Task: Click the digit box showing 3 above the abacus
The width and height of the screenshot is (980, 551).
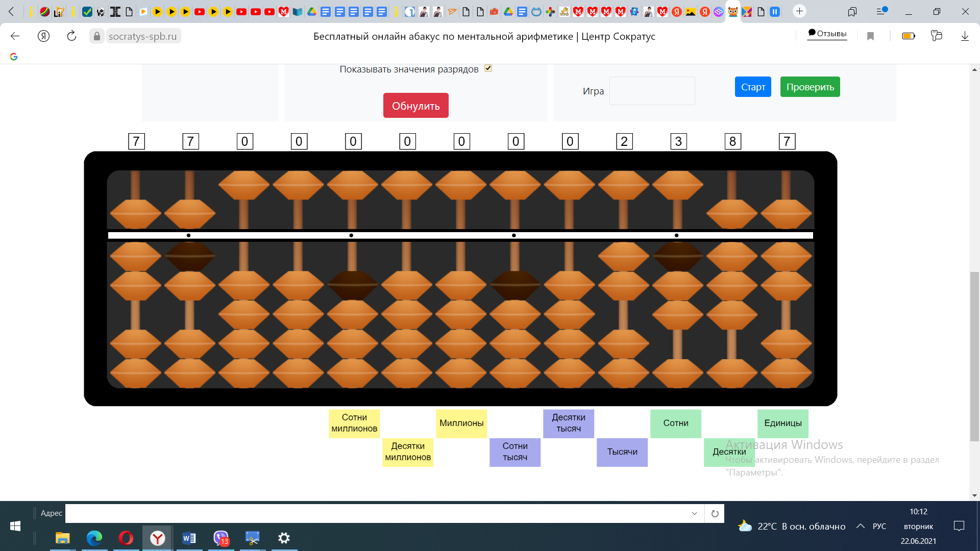Action: [x=678, y=141]
